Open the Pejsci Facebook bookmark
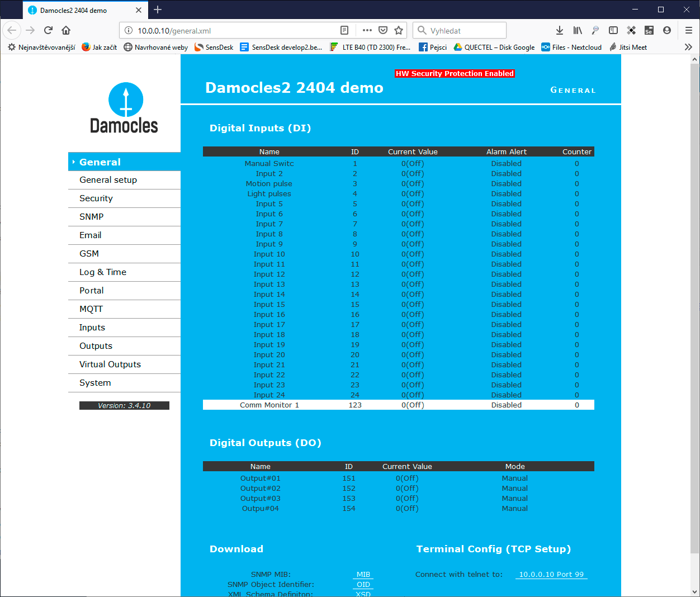700x597 pixels. coord(433,47)
